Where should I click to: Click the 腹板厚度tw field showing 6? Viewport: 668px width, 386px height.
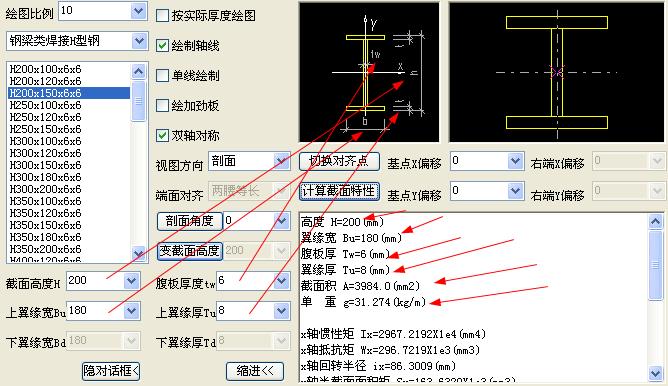(245, 281)
